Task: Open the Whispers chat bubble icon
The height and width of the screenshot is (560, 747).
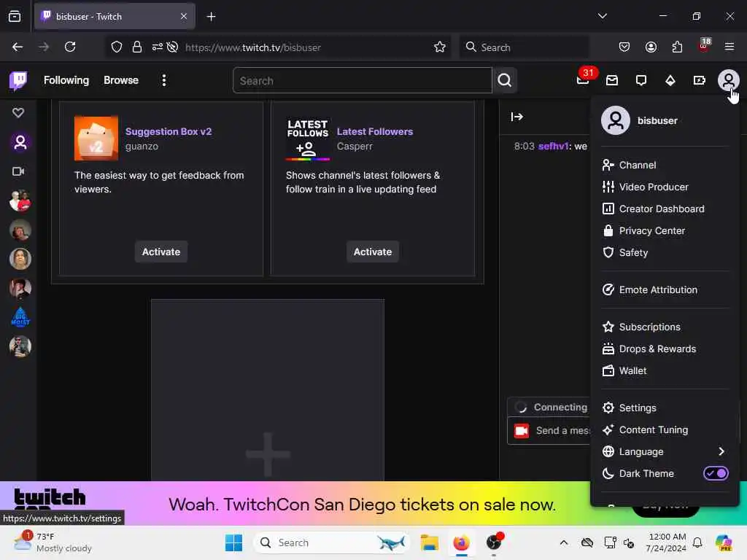Action: 641,80
